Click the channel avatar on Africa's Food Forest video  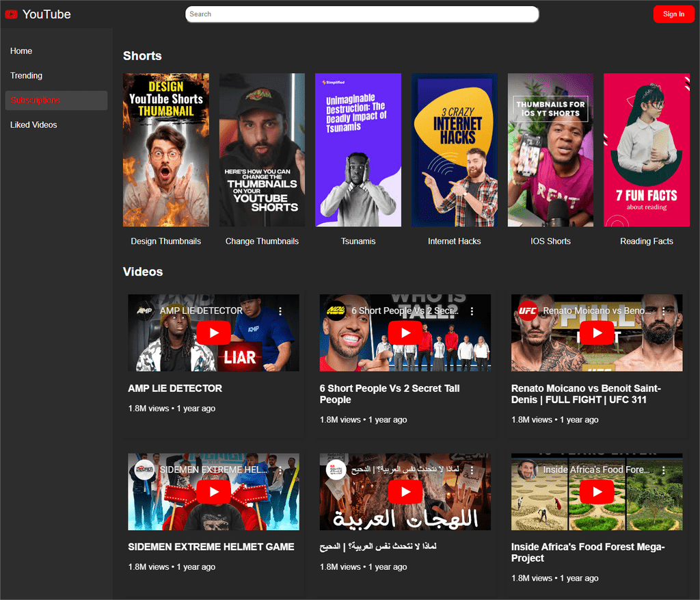click(527, 469)
